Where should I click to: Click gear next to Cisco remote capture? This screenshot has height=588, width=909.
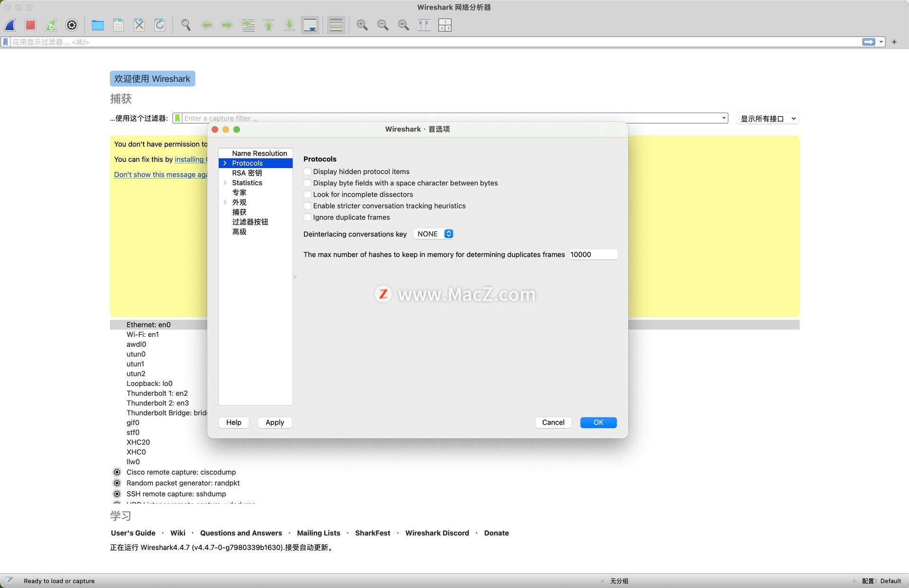click(x=117, y=472)
